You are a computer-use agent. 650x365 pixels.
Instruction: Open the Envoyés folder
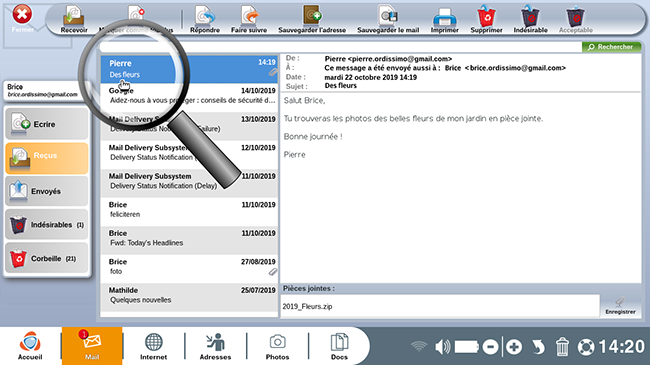pyautogui.click(x=47, y=191)
